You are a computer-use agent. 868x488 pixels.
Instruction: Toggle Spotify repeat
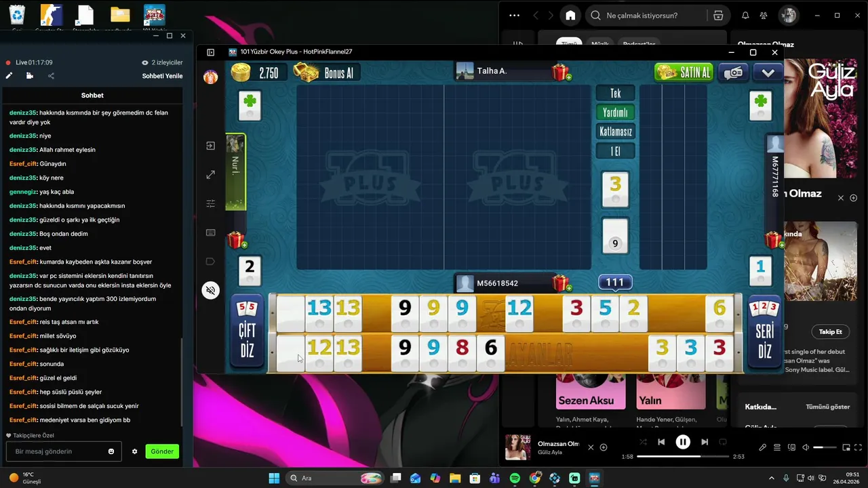coord(723,442)
